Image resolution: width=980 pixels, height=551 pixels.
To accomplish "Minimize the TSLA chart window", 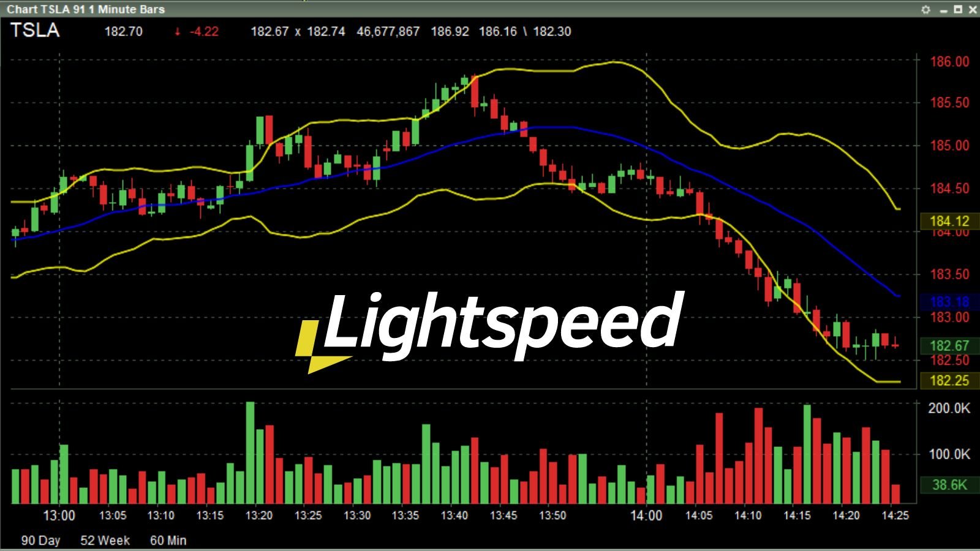I will pyautogui.click(x=943, y=10).
